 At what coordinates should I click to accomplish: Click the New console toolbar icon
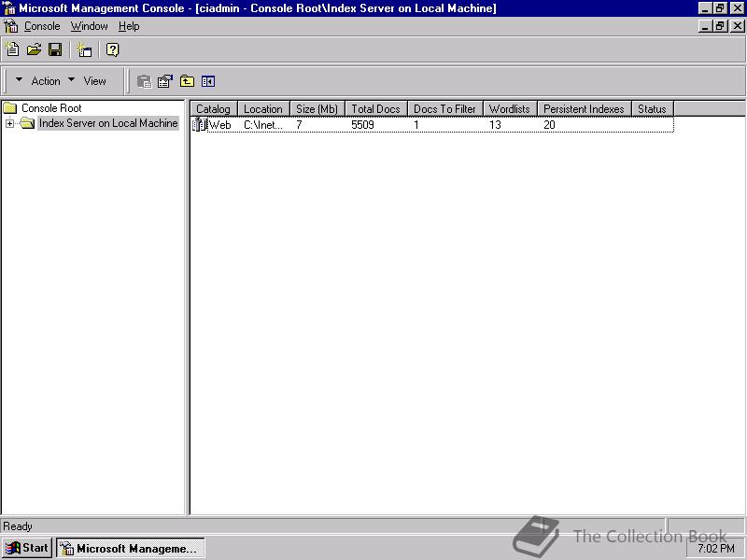coord(12,49)
